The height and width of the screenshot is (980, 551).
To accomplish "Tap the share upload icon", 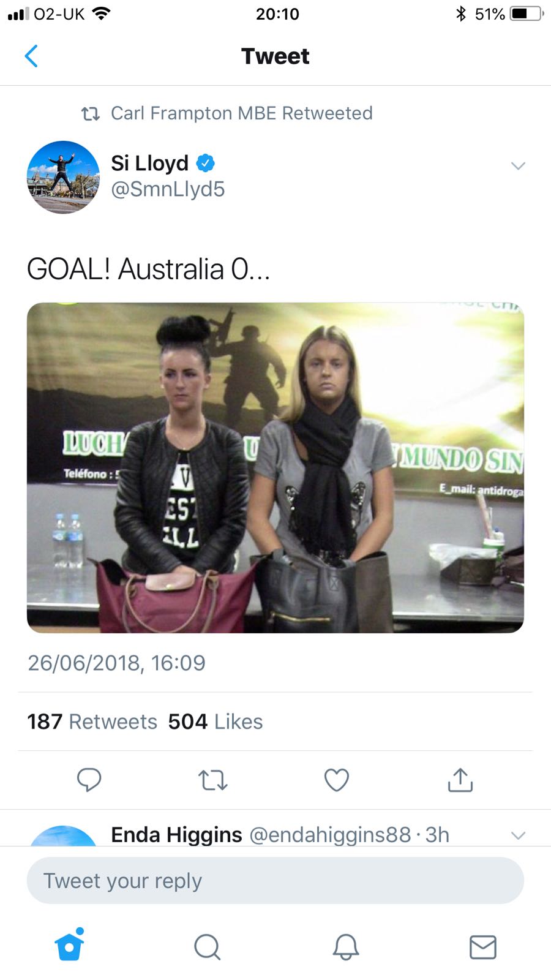I will (460, 780).
